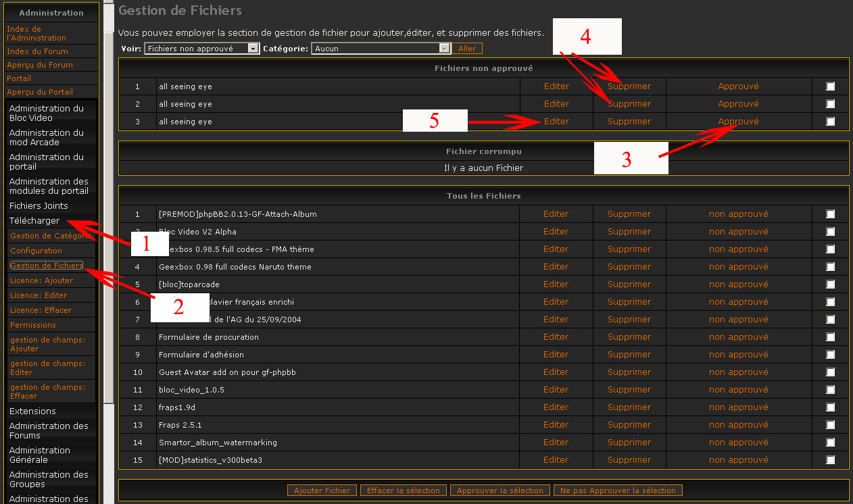
Task: Click Ne pas Approuver la sélection button
Action: click(618, 490)
